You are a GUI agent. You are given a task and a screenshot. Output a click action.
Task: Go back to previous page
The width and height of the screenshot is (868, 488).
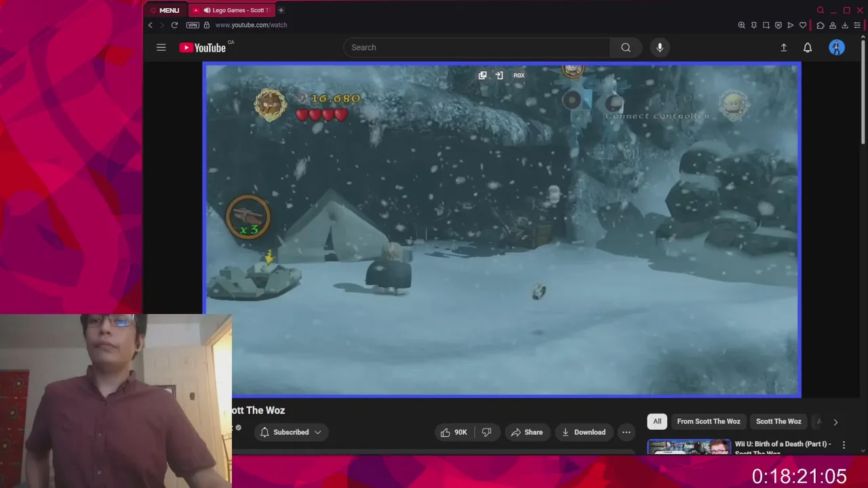tap(151, 25)
